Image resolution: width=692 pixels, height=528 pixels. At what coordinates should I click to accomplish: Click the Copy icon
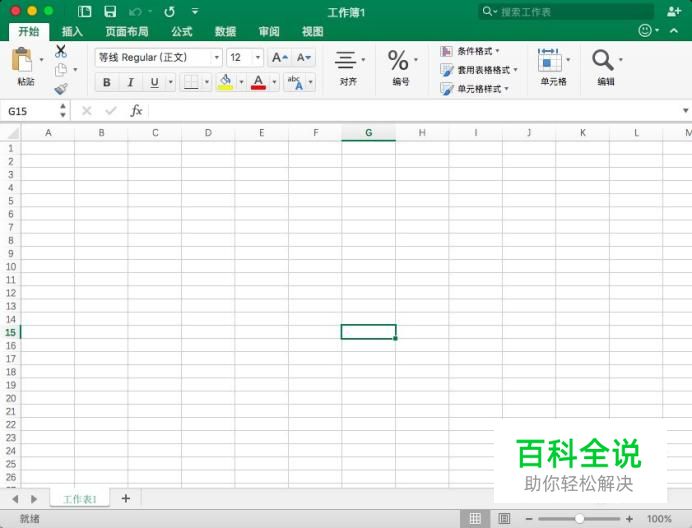[x=60, y=70]
